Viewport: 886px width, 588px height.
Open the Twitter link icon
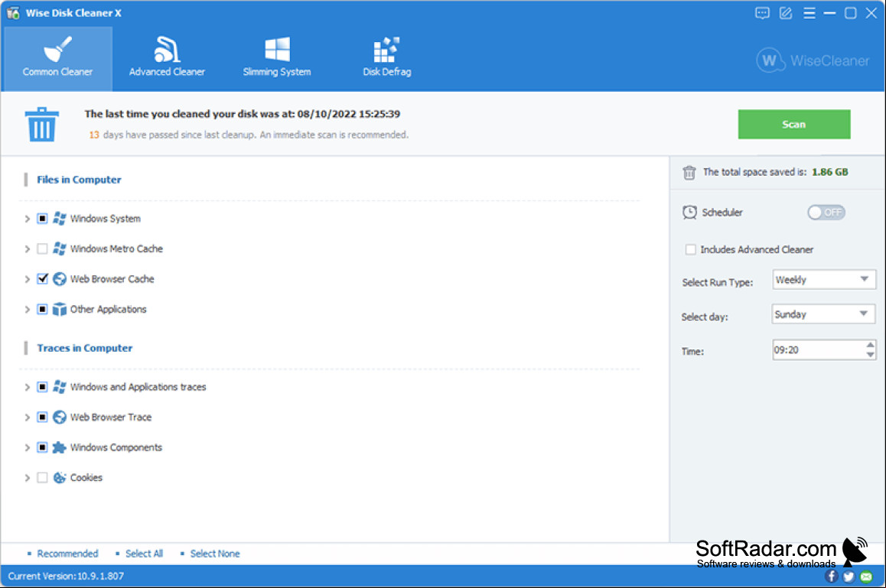pos(849,576)
